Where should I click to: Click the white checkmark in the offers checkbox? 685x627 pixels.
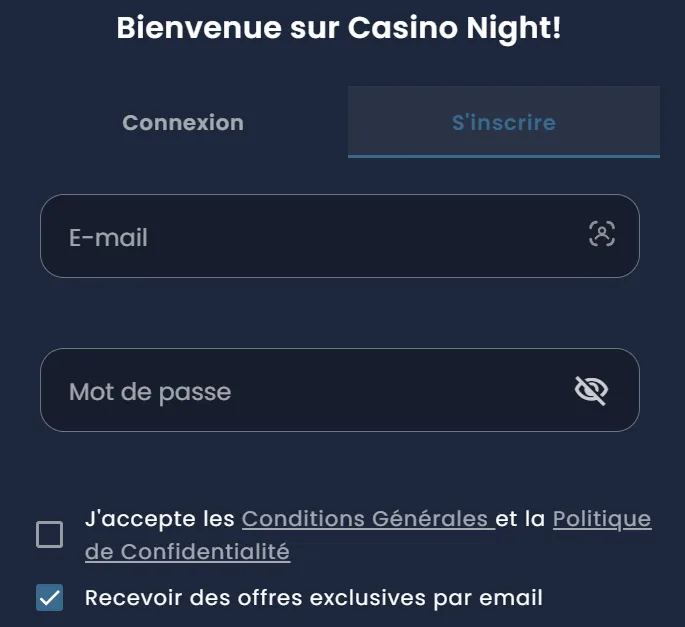[49, 598]
